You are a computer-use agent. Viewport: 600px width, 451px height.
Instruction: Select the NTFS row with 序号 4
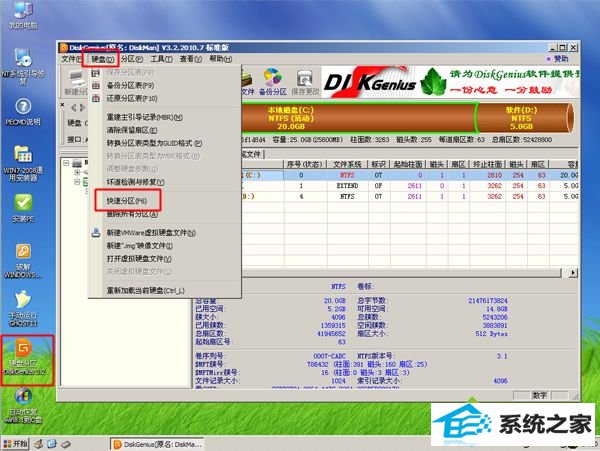pyautogui.click(x=409, y=197)
